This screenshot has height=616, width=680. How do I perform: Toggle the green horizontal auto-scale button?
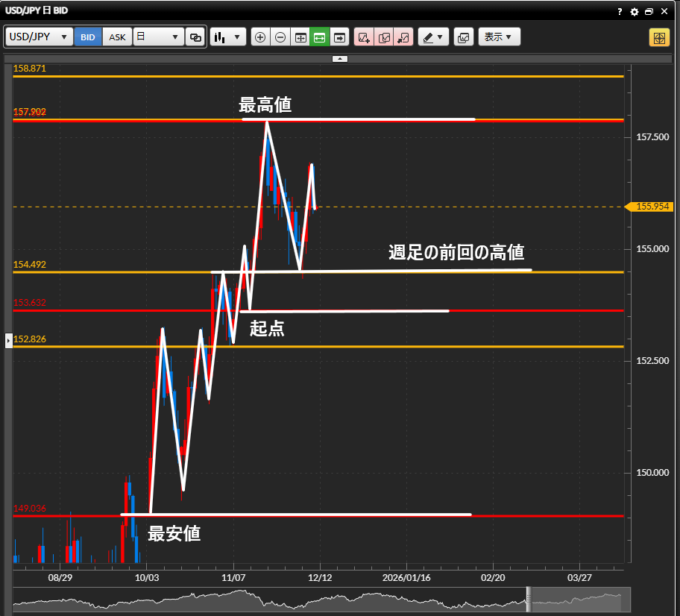tap(320, 37)
